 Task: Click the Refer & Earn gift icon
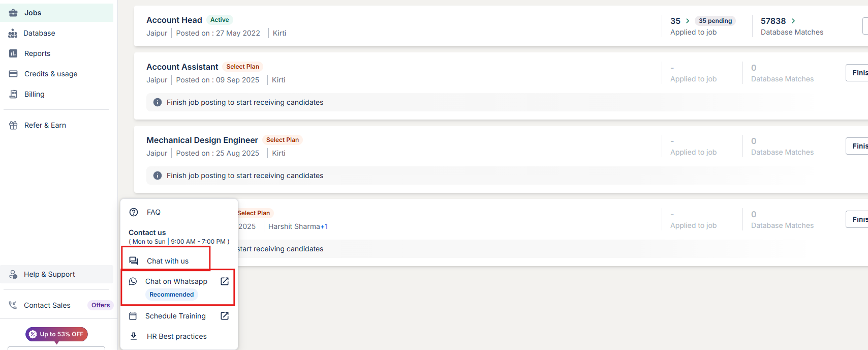[13, 125]
